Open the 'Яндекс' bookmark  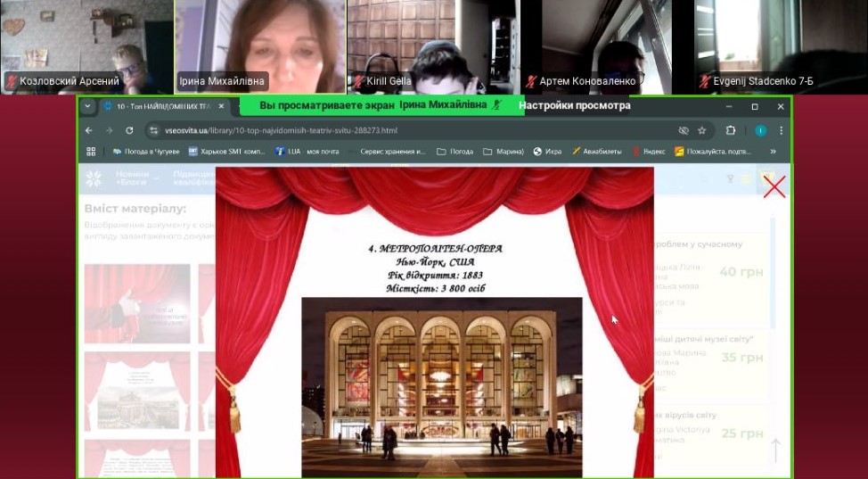coord(649,152)
